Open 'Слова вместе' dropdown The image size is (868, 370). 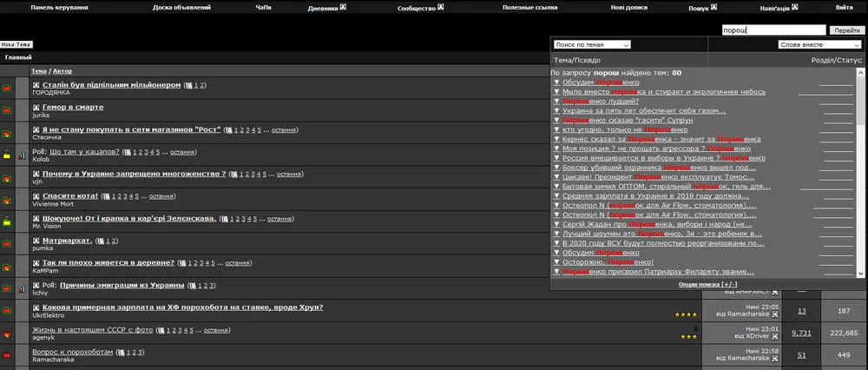(812, 44)
